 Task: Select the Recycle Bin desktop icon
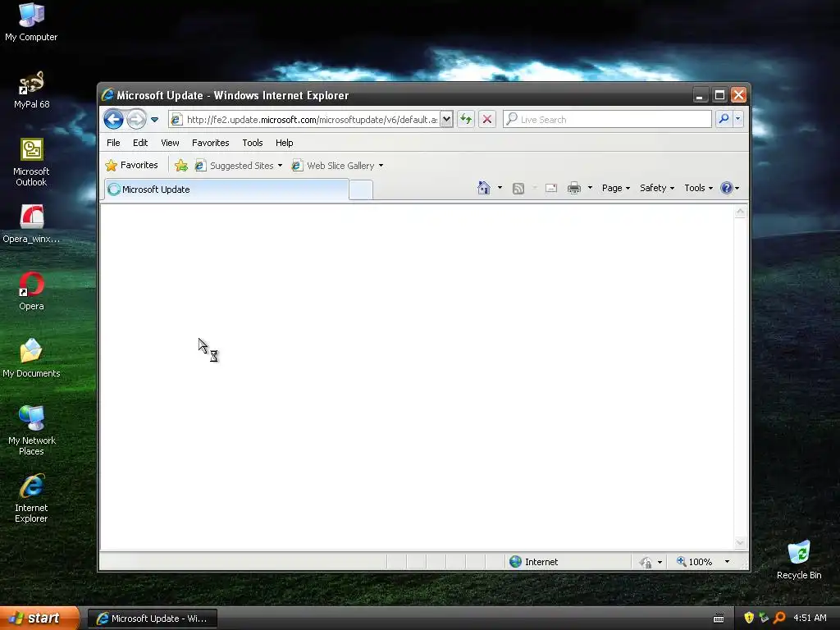(x=799, y=560)
